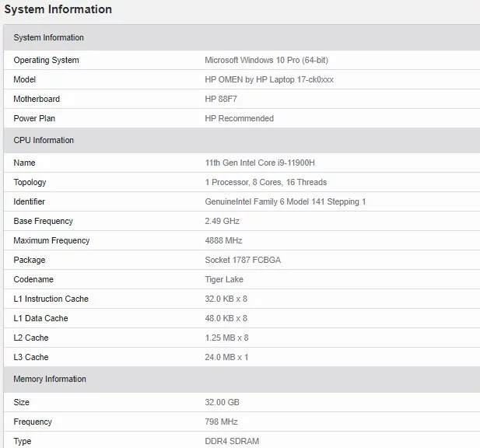Select the 4888 MHz maximum frequency value

(223, 240)
